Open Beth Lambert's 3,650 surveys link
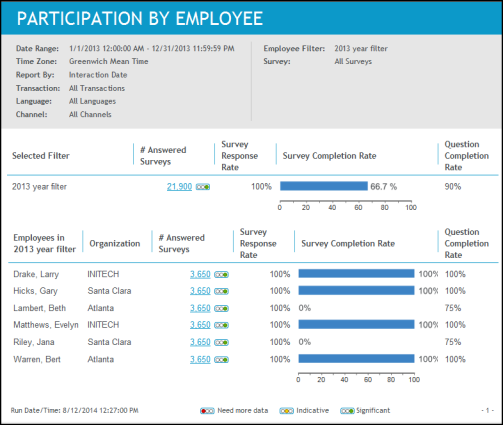This screenshot has width=503, height=425. 200,308
